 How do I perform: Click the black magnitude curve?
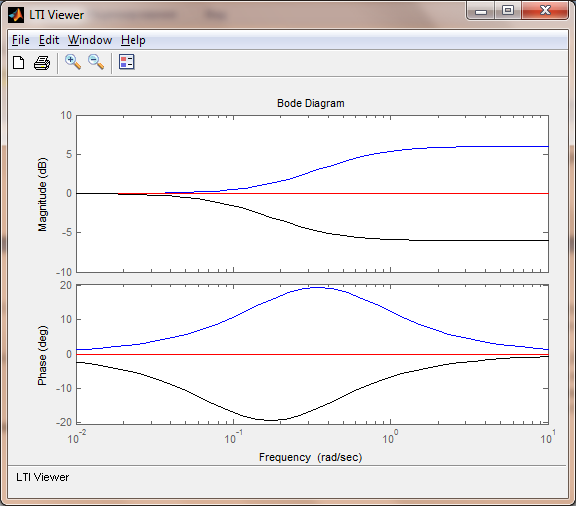click(331, 233)
